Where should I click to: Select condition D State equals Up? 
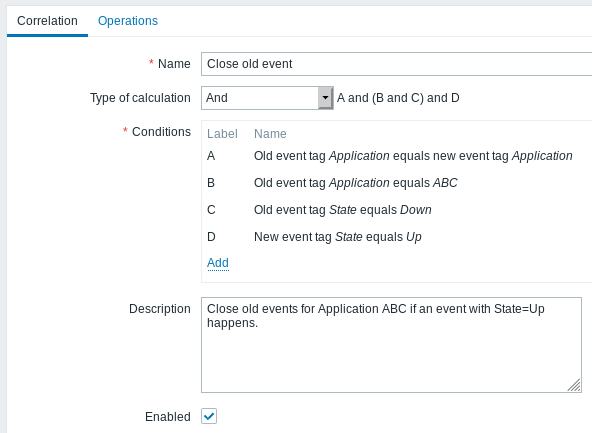pos(338,237)
